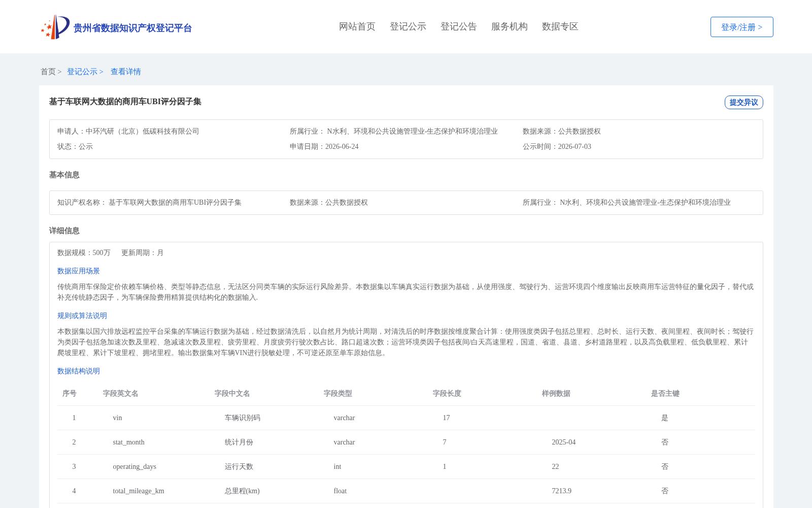
Task: Click the 提交异议 button
Action: click(x=743, y=102)
